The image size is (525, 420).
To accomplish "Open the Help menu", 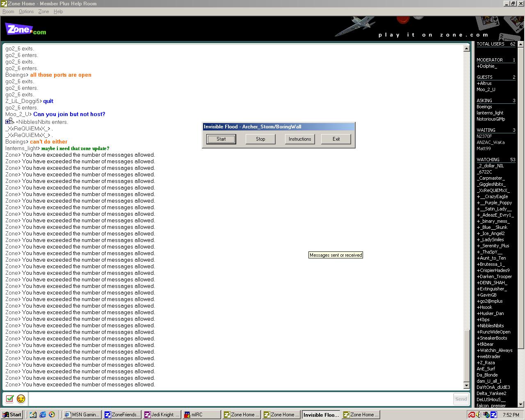I will click(58, 11).
